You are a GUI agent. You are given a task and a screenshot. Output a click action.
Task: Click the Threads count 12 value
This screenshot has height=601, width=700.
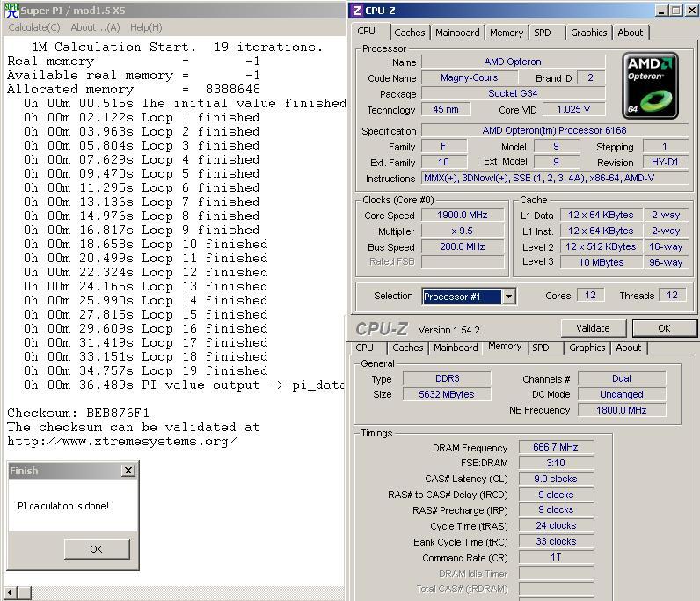[672, 296]
